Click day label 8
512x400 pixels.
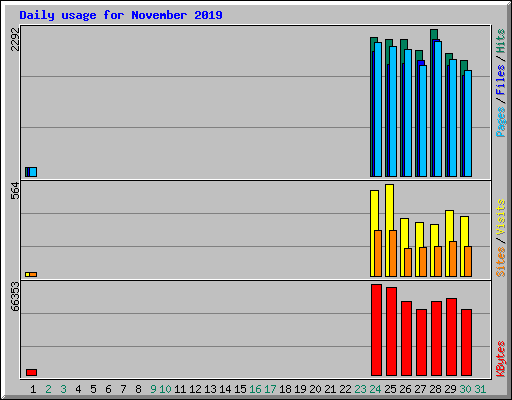click(x=138, y=389)
